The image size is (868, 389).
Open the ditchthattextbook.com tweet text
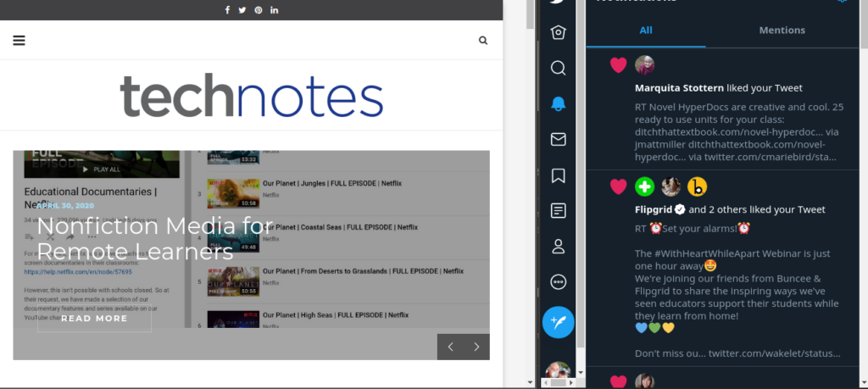(x=739, y=132)
